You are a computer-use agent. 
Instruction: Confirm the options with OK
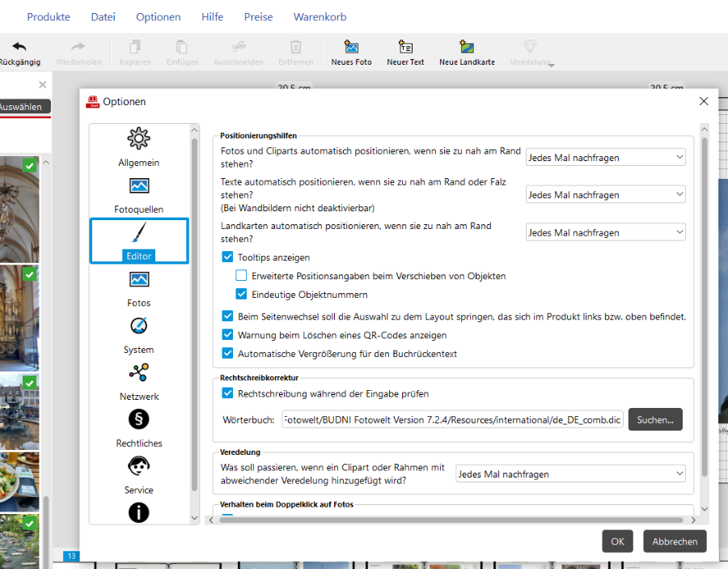coord(617,541)
